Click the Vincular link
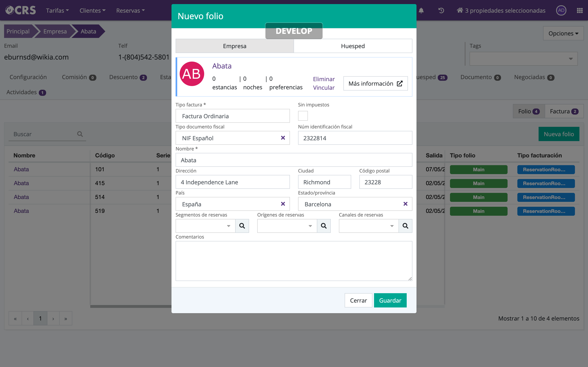 (x=324, y=88)
